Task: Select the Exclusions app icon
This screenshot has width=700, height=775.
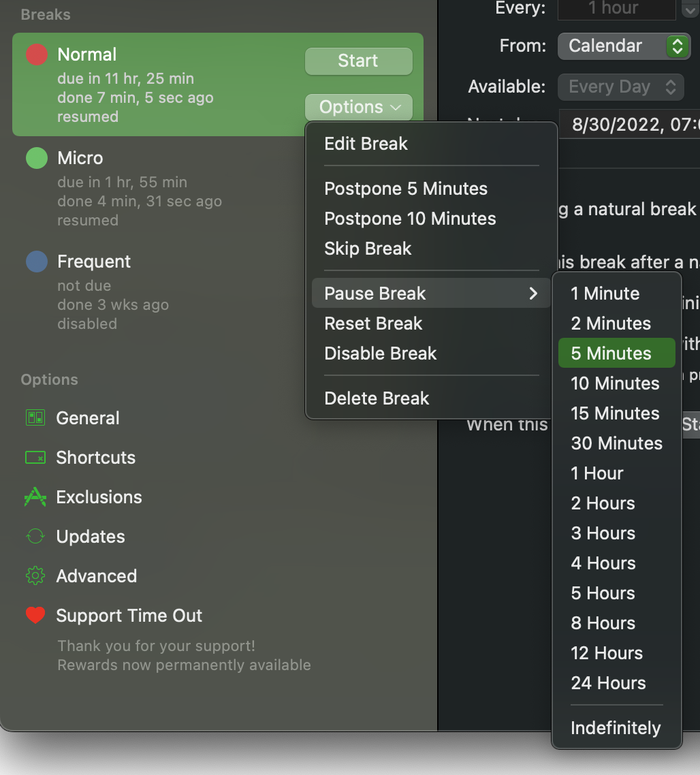Action: (35, 496)
